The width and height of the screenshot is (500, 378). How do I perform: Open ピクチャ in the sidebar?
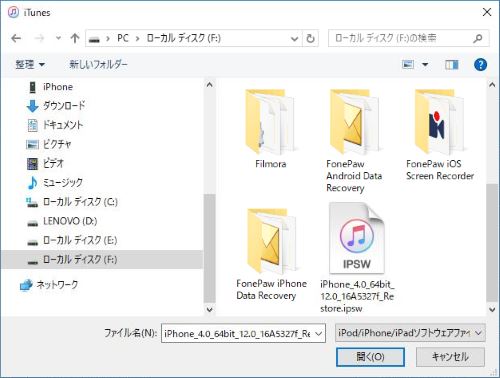tap(57, 144)
